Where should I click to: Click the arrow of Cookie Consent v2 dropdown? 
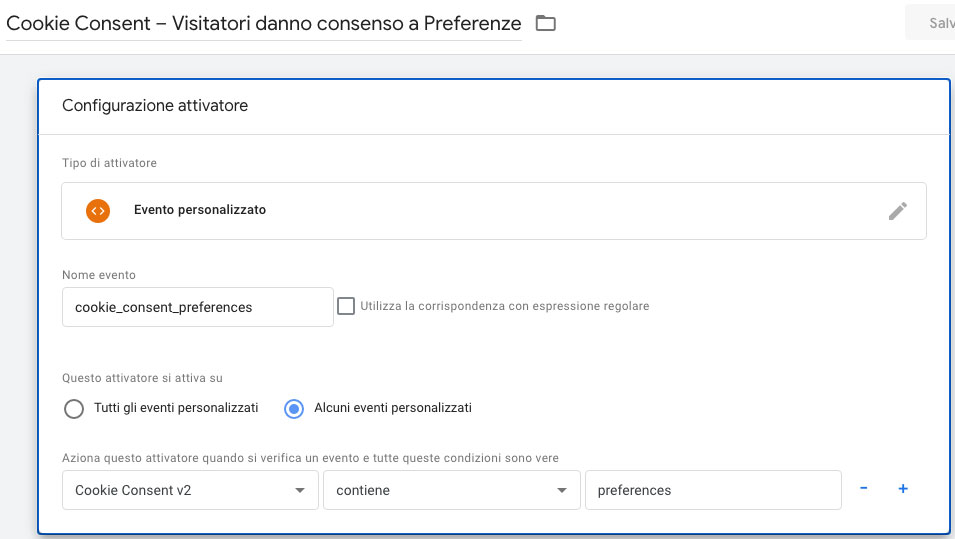(300, 490)
